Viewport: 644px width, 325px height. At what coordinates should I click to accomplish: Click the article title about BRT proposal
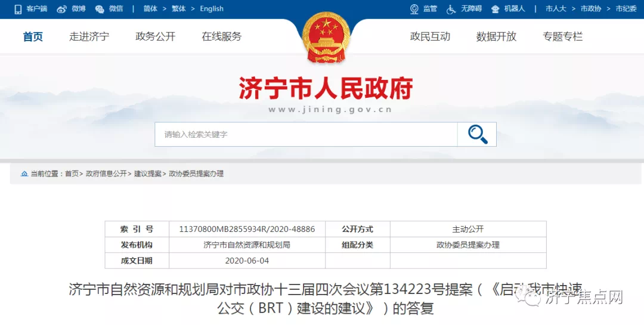click(326, 299)
